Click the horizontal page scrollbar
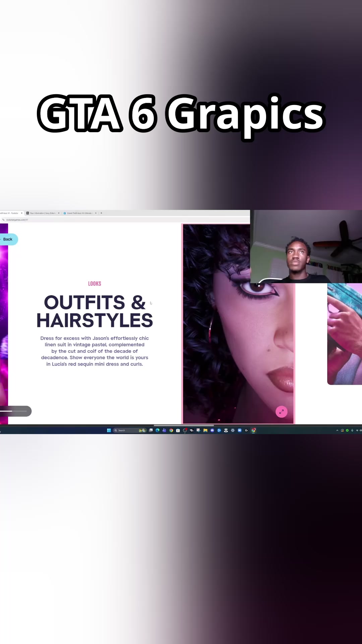362x644 pixels. click(x=184, y=425)
